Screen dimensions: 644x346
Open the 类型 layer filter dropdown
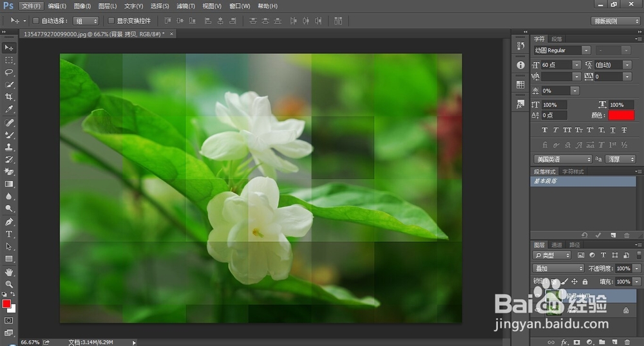(553, 255)
